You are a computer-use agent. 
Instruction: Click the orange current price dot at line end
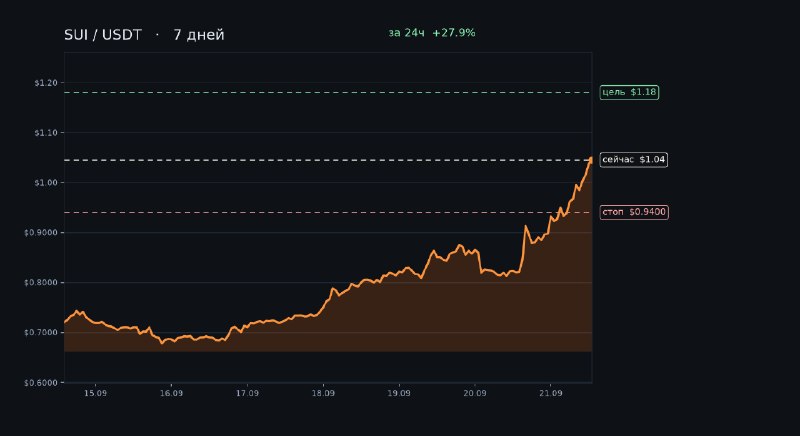pos(591,160)
